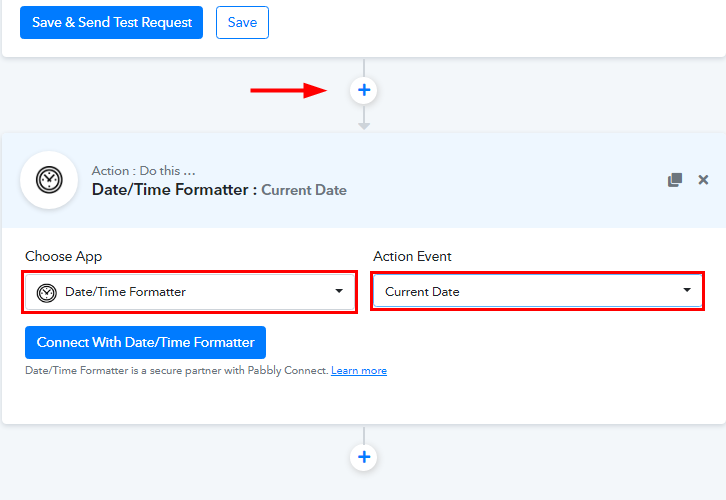
Task: Remove the Date/Time Formatter action step
Action: tap(703, 180)
